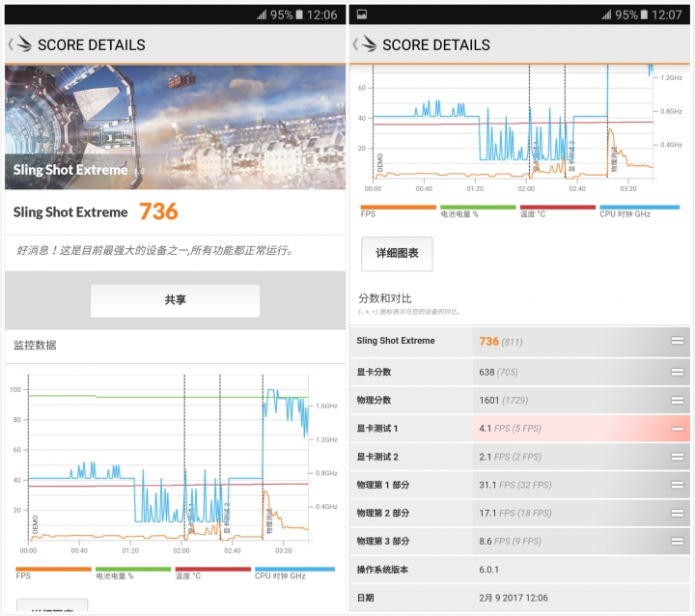Image resolution: width=695 pixels, height=616 pixels.
Task: Tap the 监控数据 section heading
Action: [x=35, y=345]
